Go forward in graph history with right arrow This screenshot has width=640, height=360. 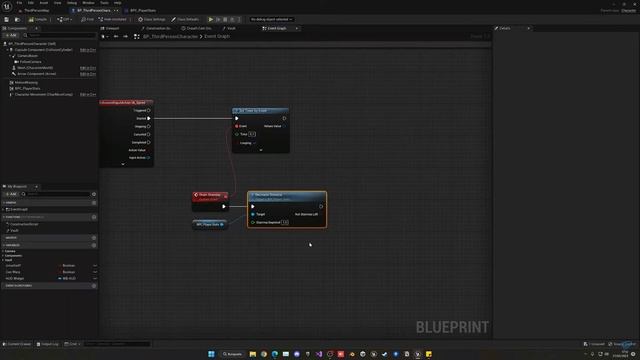(x=125, y=36)
